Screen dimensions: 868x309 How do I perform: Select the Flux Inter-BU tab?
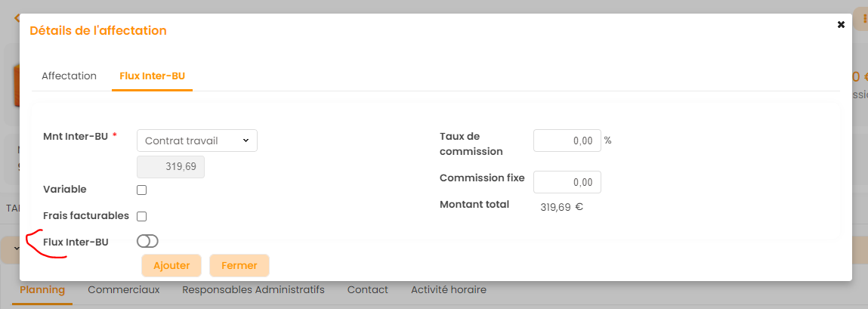point(152,76)
